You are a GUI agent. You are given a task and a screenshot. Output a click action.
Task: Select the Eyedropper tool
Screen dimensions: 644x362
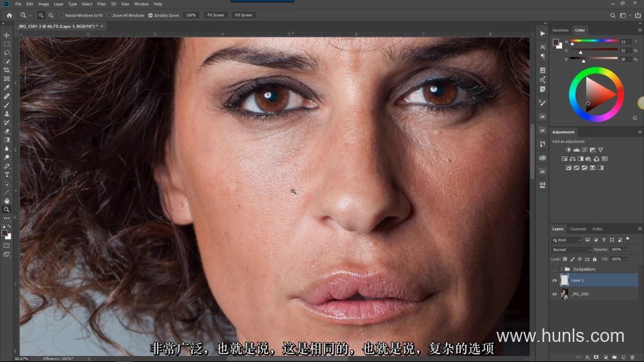point(7,87)
